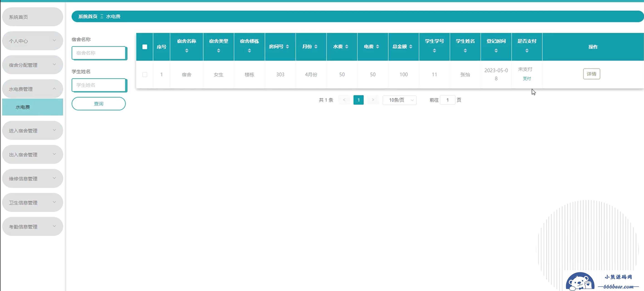Sort by 登记时间 column arrows
The height and width of the screenshot is (291, 644).
[x=496, y=51]
